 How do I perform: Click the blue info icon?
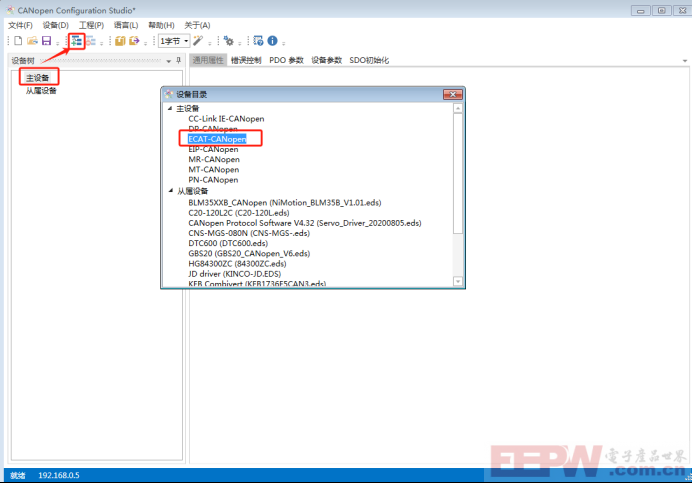pos(273,41)
